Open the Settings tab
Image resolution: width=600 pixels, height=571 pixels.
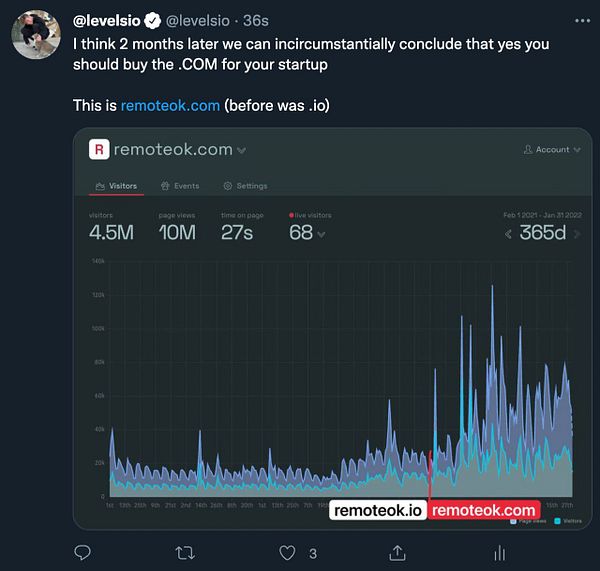pyautogui.click(x=245, y=186)
